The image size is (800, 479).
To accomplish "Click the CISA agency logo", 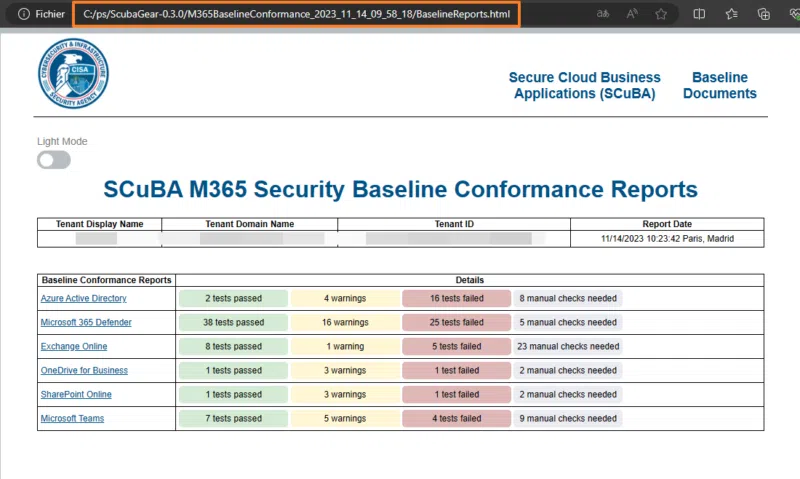I will click(x=73, y=74).
